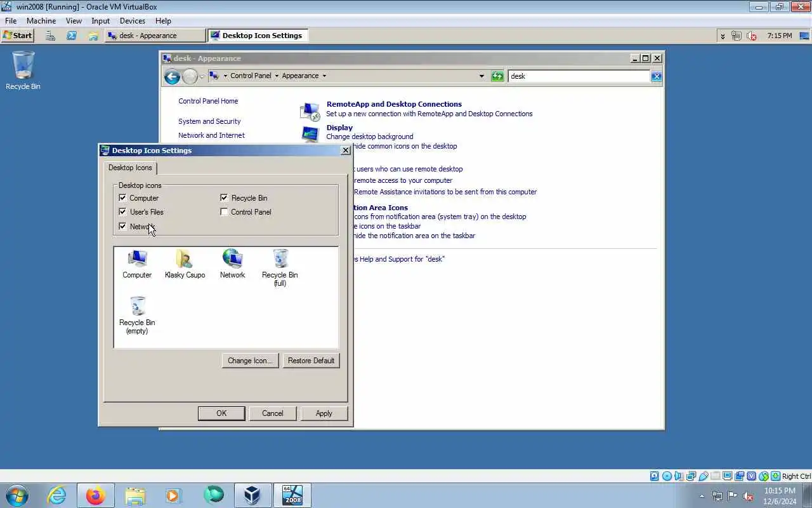Click the VirtualBox network status icon

[691, 476]
